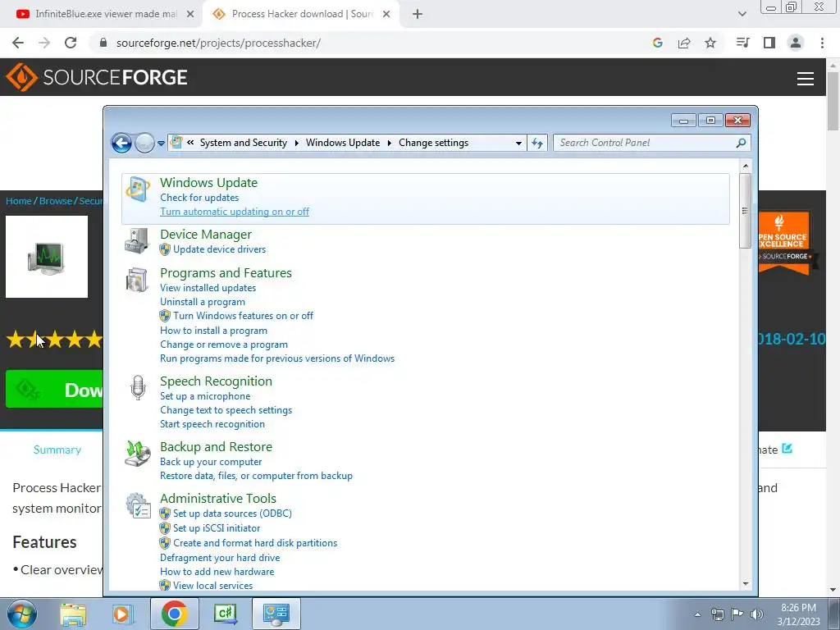Click the search magnifier in Control Panel

coord(741,143)
